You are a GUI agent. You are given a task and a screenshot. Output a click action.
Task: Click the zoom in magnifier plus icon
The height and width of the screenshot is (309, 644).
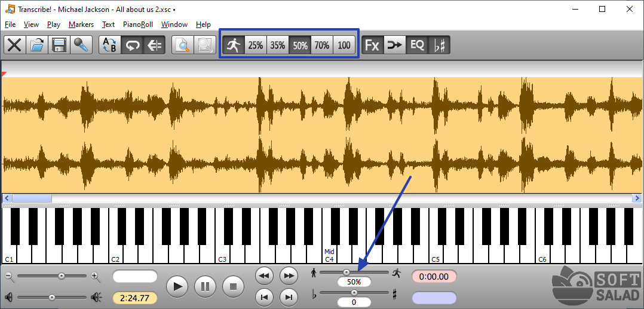96,277
